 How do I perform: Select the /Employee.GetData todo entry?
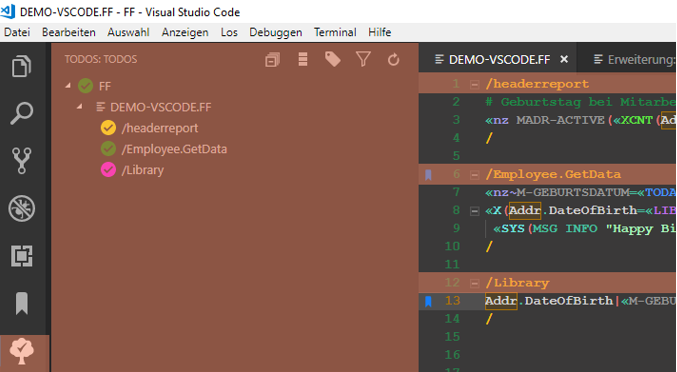pos(174,149)
